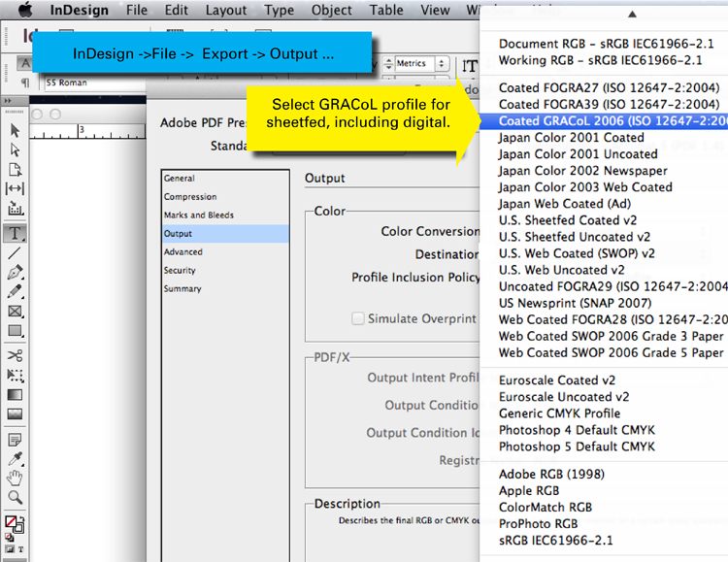Select the Page tool
728x562 pixels.
tap(15, 170)
